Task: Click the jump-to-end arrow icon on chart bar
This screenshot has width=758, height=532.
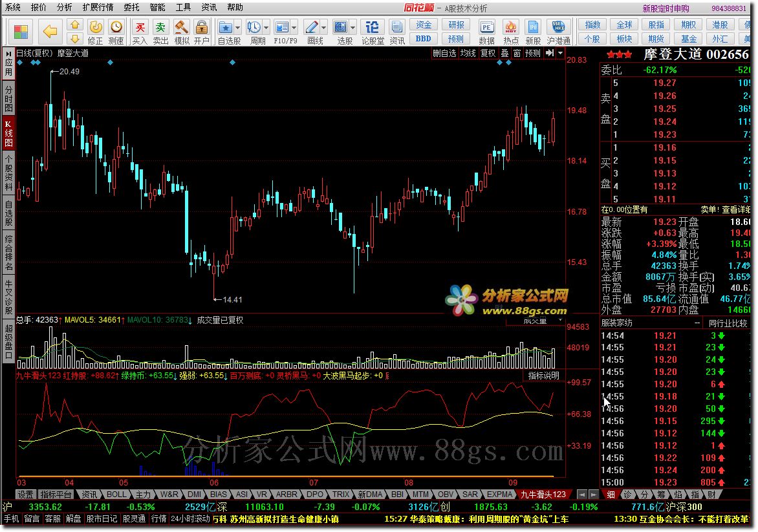Action: [550, 53]
